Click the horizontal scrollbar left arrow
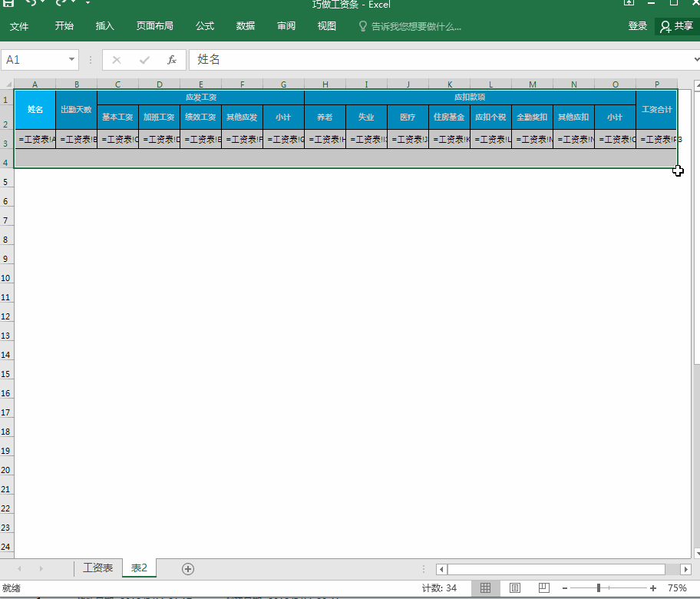This screenshot has width=700, height=599. (441, 569)
